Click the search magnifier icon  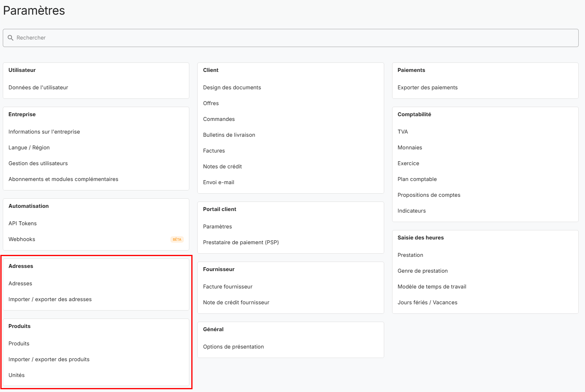tap(11, 38)
